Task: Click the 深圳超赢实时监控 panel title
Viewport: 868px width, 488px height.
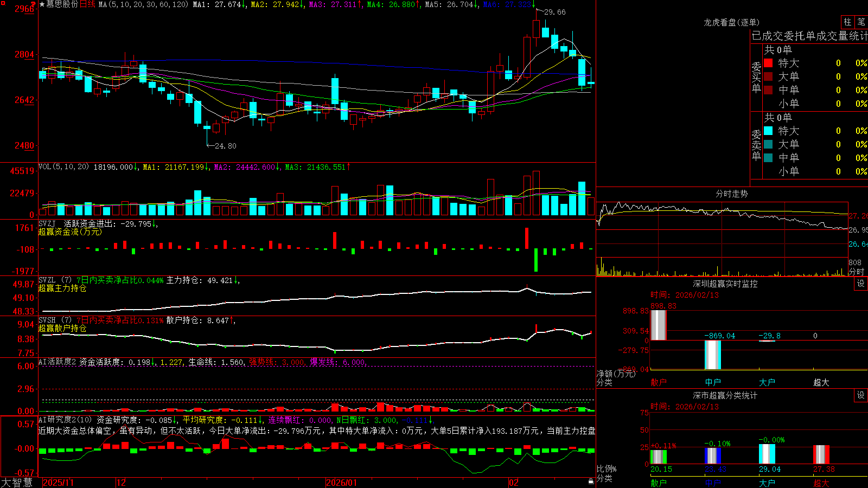Action: click(725, 284)
